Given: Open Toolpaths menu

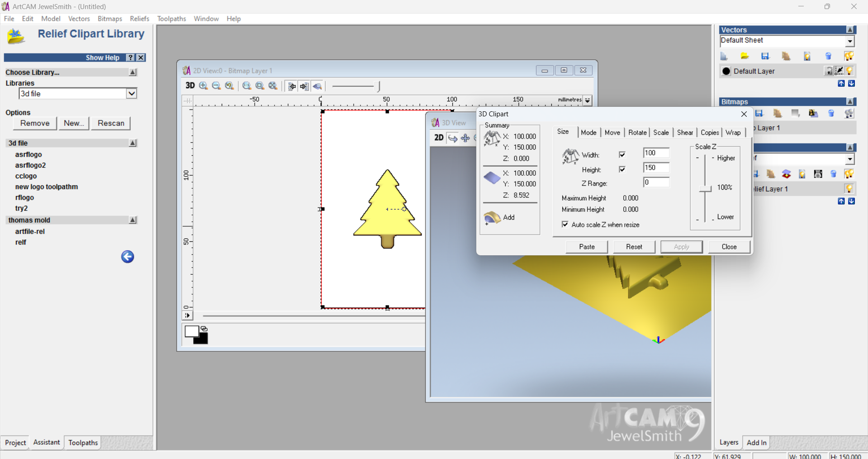Looking at the screenshot, I should (171, 19).
